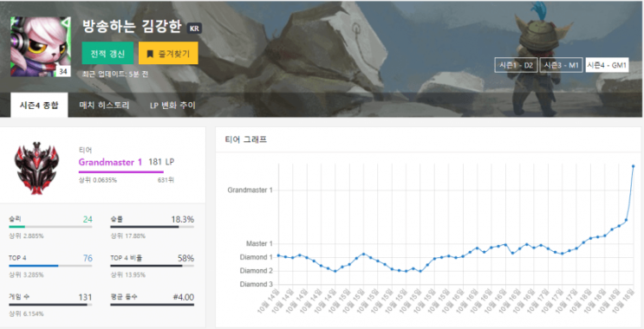This screenshot has height=329, width=644.
Task: Click the 상위 13.95% text
Action: pyautogui.click(x=127, y=274)
